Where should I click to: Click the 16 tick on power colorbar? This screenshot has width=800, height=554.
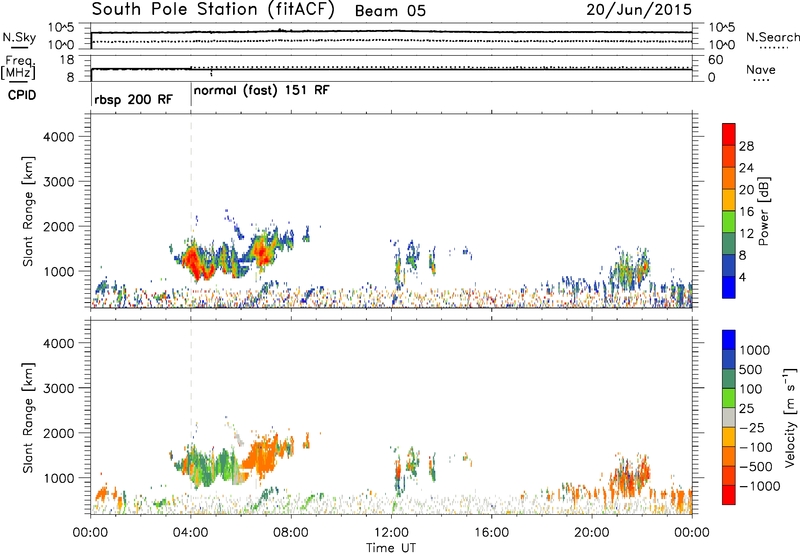click(746, 212)
